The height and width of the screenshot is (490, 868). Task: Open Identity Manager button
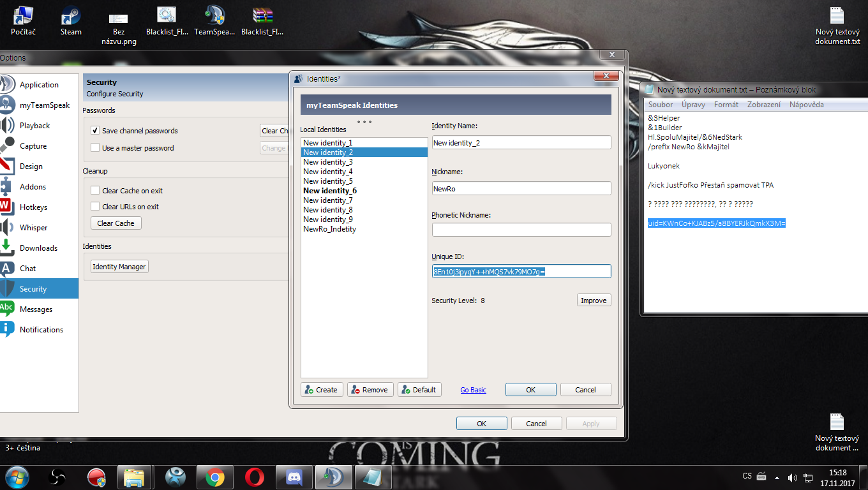[119, 267]
